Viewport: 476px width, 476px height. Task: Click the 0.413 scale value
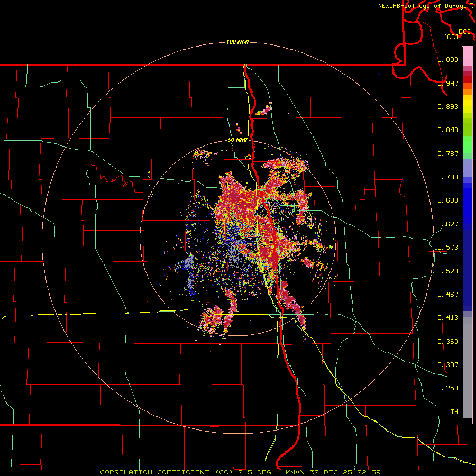point(448,318)
